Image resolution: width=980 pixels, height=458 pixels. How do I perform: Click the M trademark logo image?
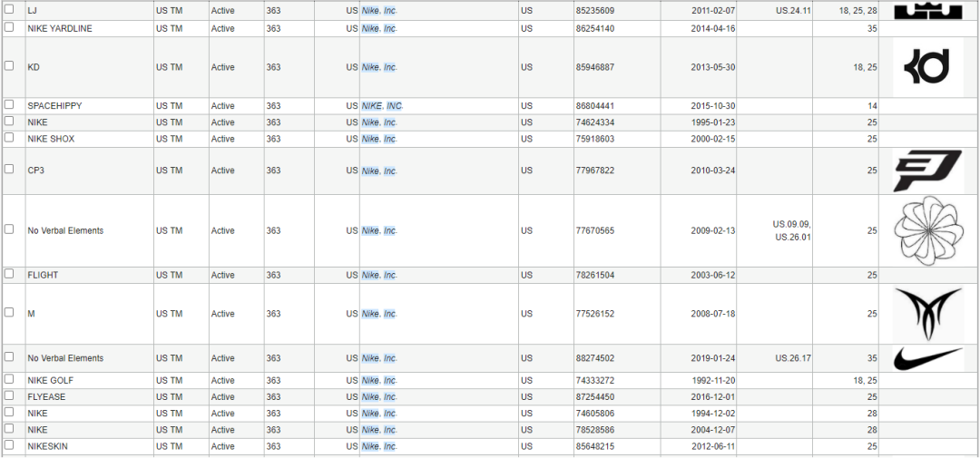[x=927, y=314]
